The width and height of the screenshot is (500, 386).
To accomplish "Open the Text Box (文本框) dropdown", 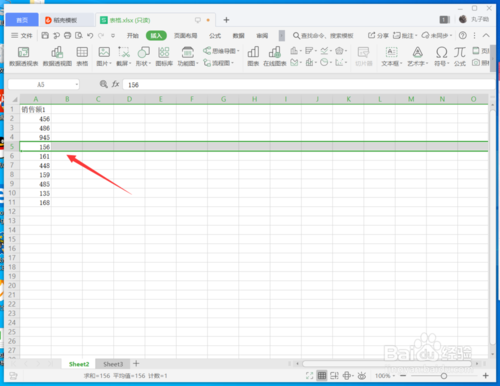I will 392,56.
